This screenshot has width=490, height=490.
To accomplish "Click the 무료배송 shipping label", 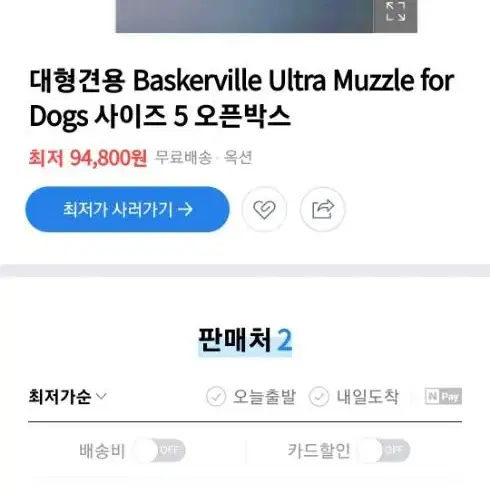I will point(183,157).
